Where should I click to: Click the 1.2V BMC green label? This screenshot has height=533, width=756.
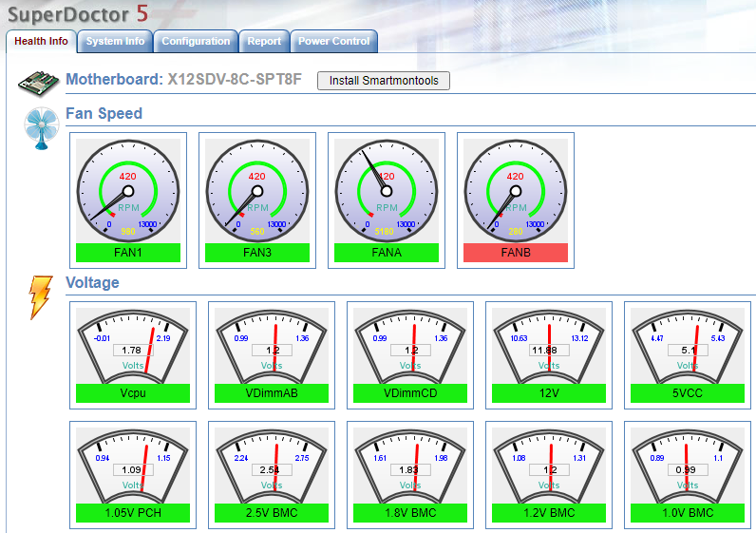[x=549, y=513]
